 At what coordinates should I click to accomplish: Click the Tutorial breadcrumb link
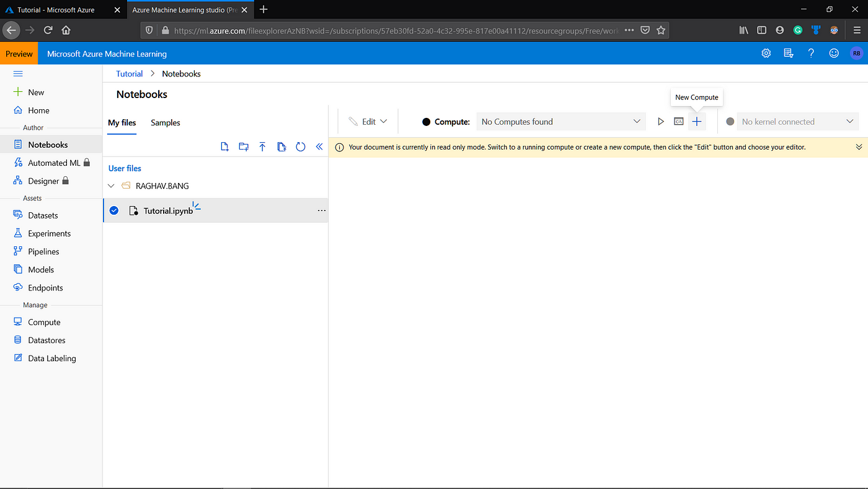click(x=130, y=73)
